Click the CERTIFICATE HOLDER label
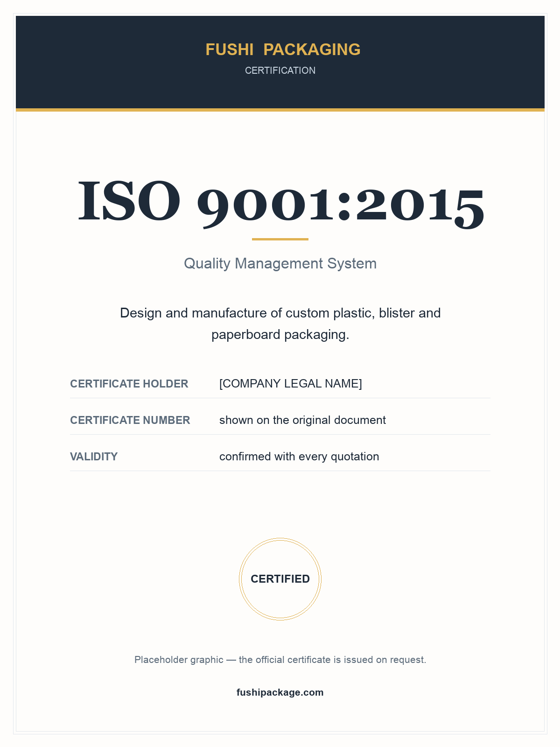 pos(129,384)
